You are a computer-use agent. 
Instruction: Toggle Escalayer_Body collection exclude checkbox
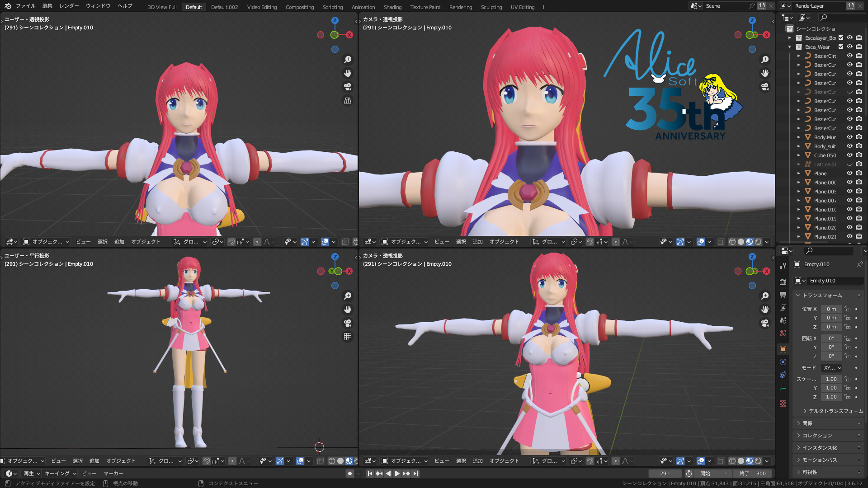[841, 38]
